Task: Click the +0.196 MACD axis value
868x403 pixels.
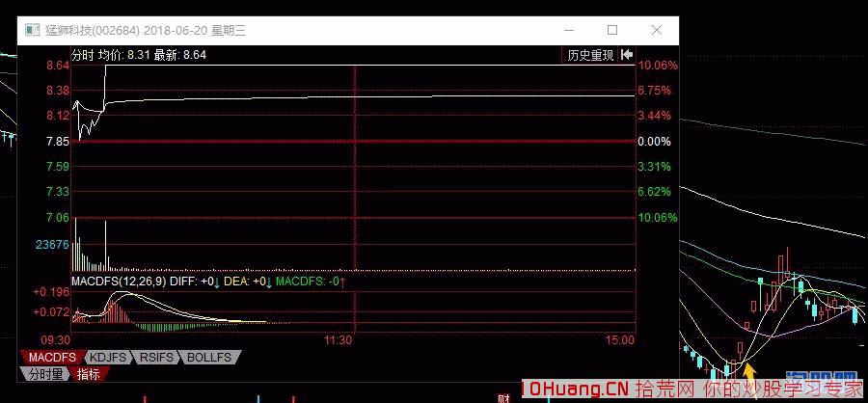Action: tap(51, 292)
